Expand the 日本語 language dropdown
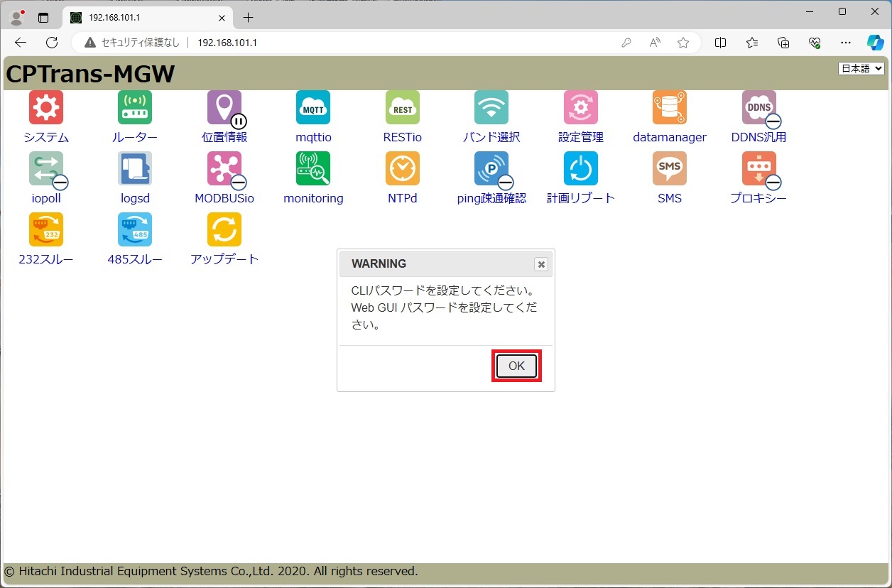The image size is (892, 588). click(x=861, y=68)
